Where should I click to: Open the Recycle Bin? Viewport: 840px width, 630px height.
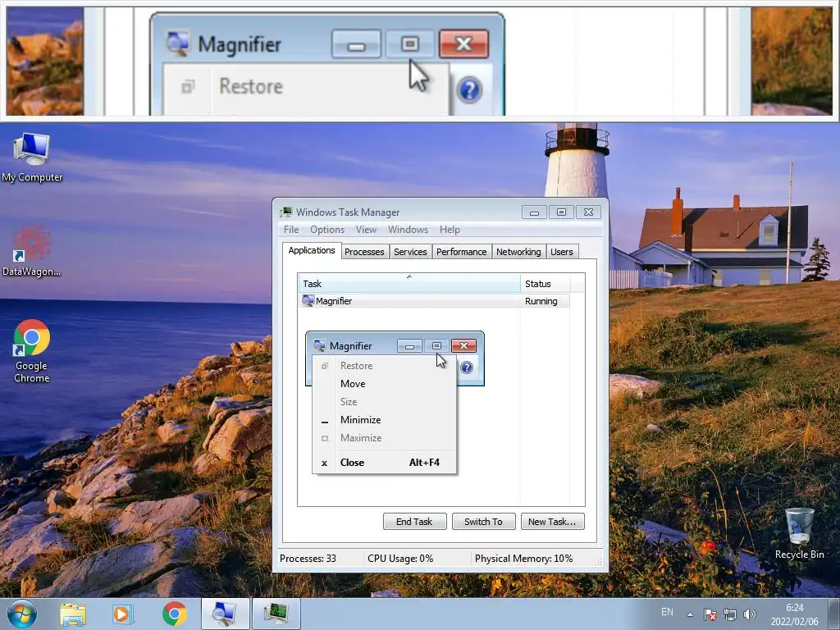pos(799,533)
